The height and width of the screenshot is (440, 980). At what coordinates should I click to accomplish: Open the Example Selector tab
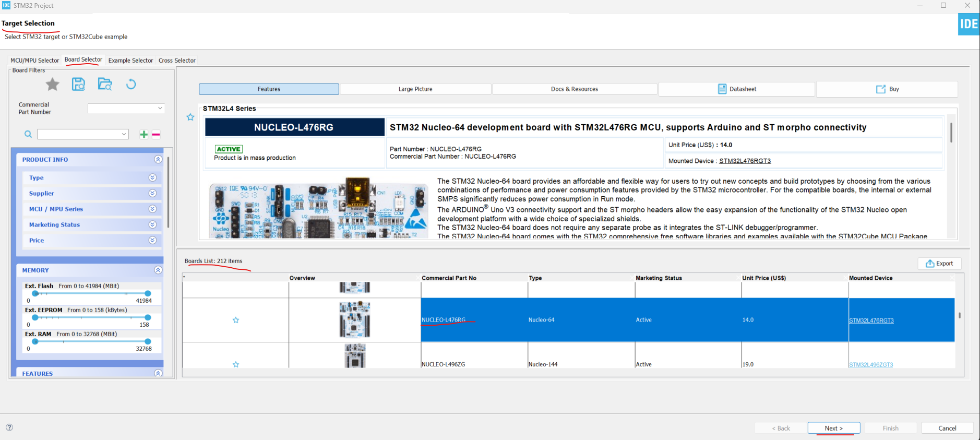pos(130,61)
